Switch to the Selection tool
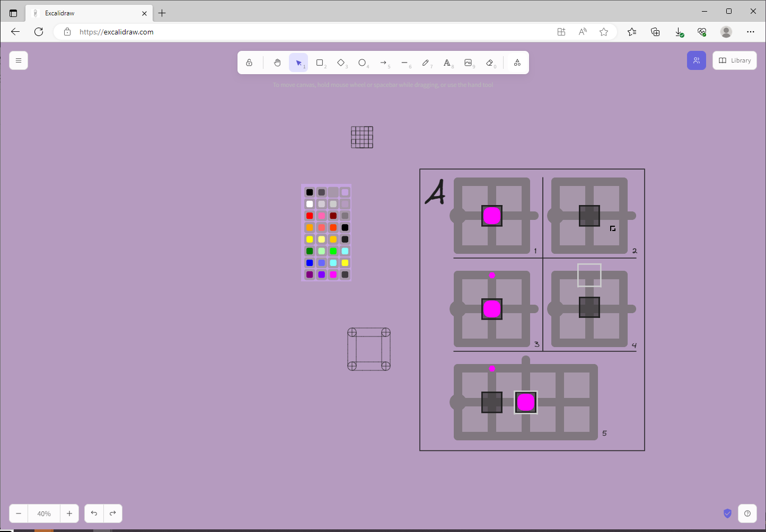The height and width of the screenshot is (532, 766). click(298, 62)
